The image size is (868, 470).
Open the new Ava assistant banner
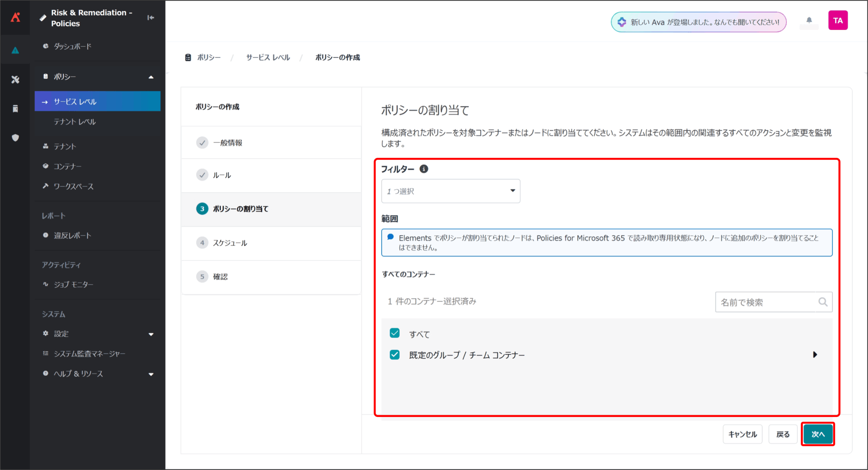[698, 22]
